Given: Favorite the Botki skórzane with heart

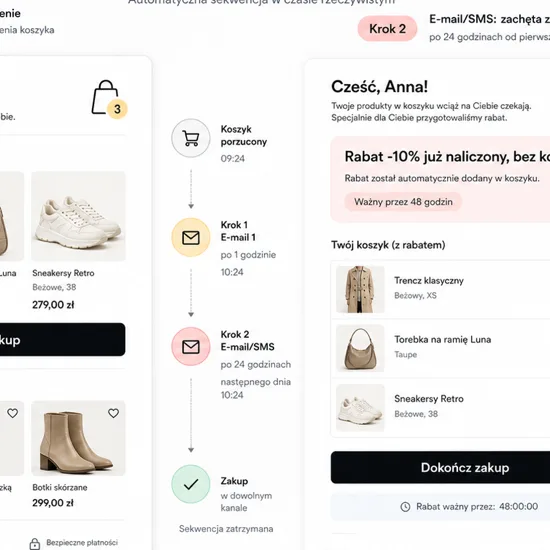Looking at the screenshot, I should click(113, 413).
